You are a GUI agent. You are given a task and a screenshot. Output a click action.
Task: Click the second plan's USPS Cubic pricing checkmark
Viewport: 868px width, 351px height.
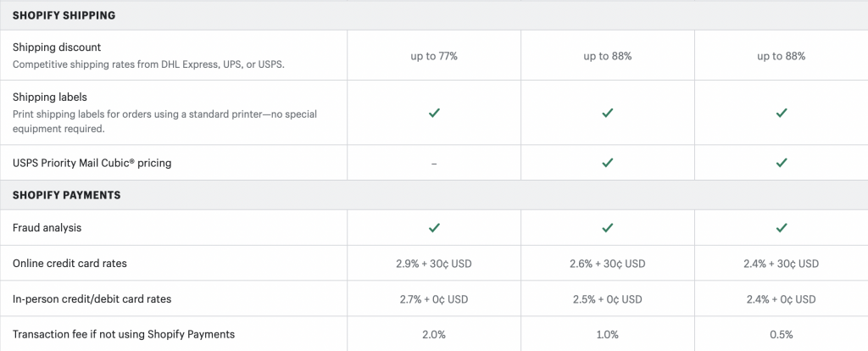[x=607, y=163]
